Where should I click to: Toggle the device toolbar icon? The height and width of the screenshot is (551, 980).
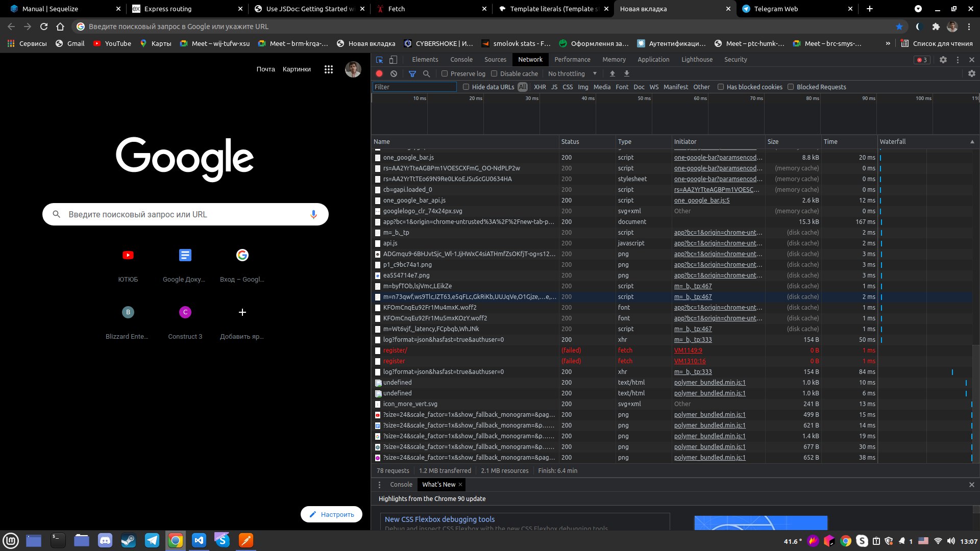[x=393, y=60]
